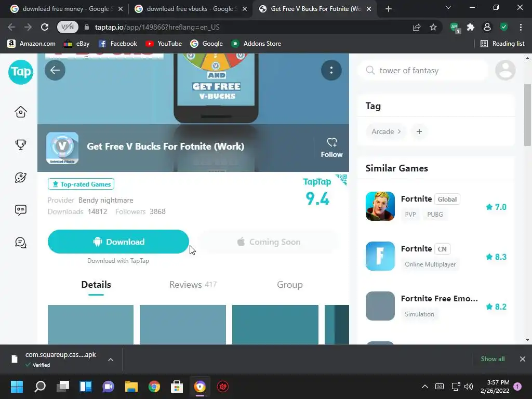The image size is (532, 399).
Task: Click the browser back arrow
Action: point(11,27)
